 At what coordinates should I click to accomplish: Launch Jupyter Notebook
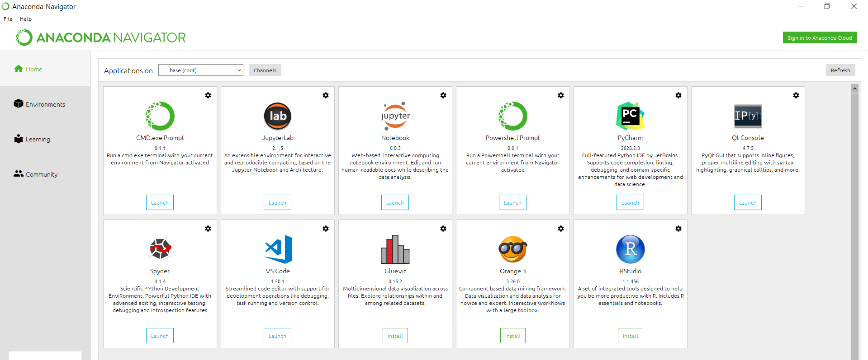pyautogui.click(x=395, y=202)
